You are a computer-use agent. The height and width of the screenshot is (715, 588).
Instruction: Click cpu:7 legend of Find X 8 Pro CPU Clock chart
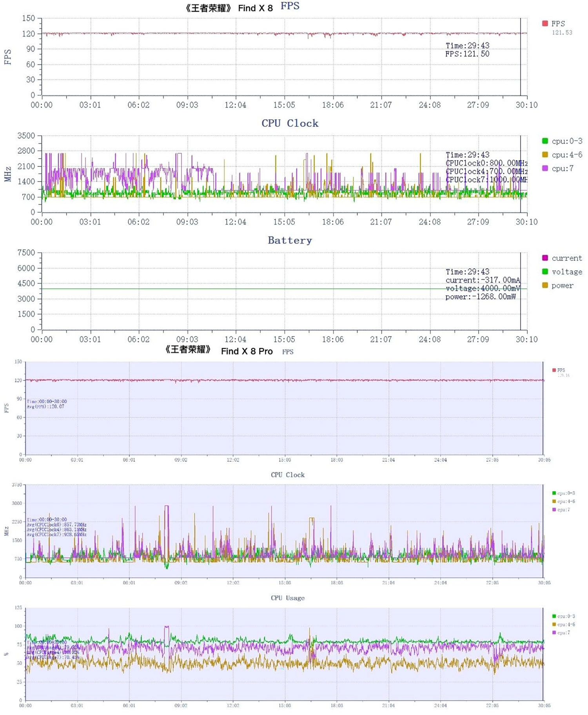tap(561, 509)
